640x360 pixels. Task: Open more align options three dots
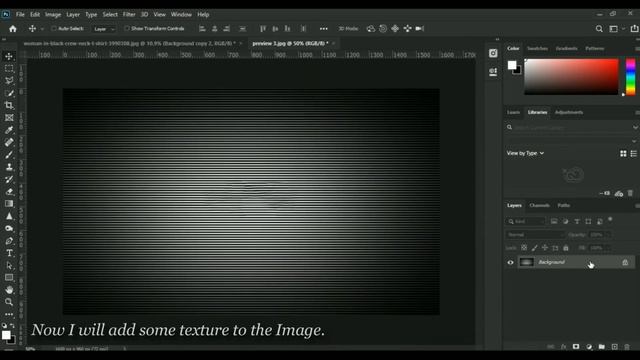[x=324, y=29]
